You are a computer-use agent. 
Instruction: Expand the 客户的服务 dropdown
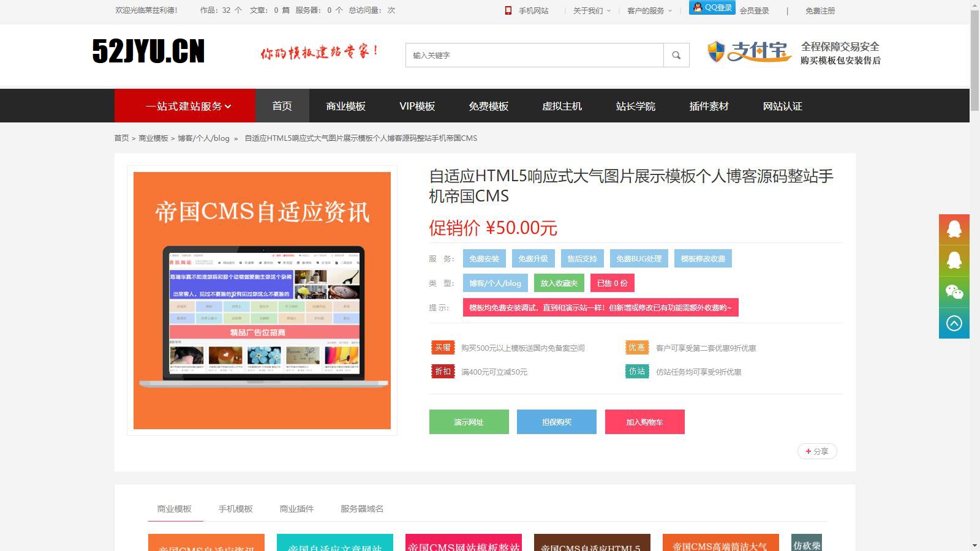[x=649, y=10]
